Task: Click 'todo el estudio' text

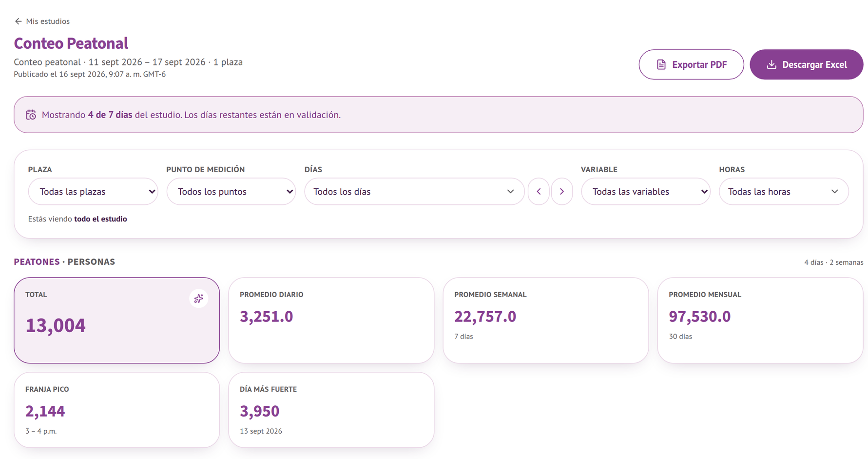Action: click(x=100, y=219)
